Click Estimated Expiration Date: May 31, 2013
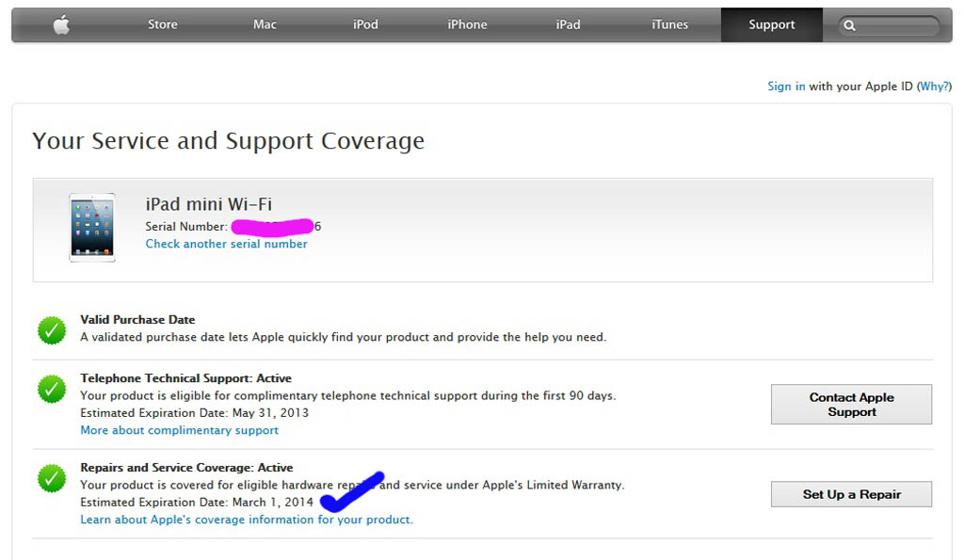Screen dimensions: 964x560 click(194, 413)
